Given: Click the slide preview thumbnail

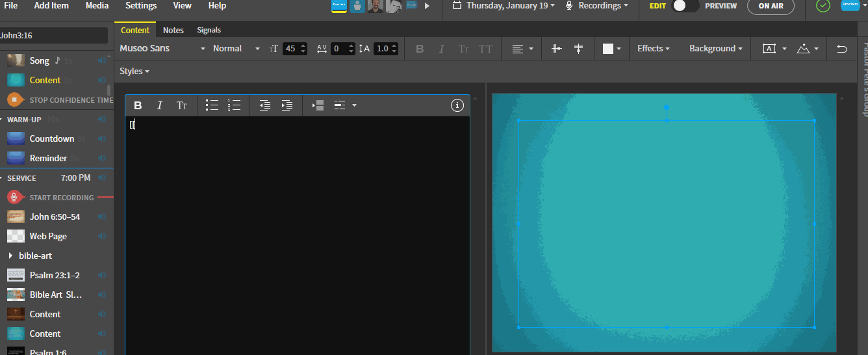Looking at the screenshot, I should pyautogui.click(x=664, y=223).
